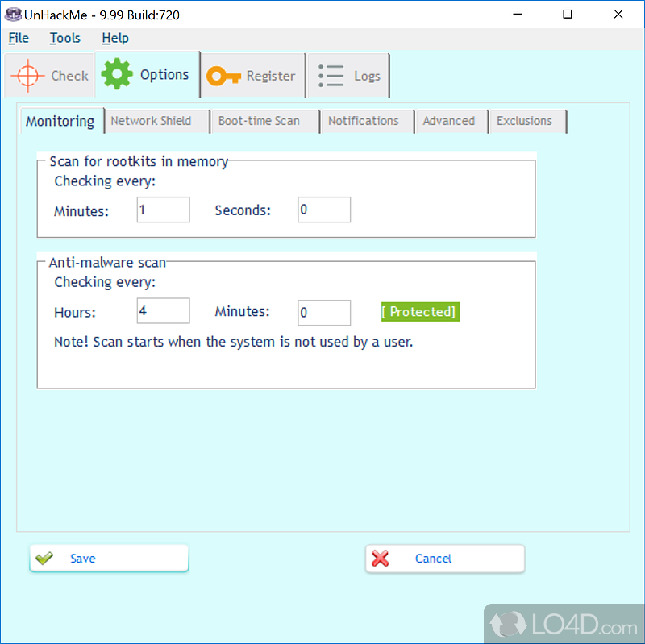645x644 pixels.
Task: Click the green [ Protected] badge
Action: pos(420,312)
